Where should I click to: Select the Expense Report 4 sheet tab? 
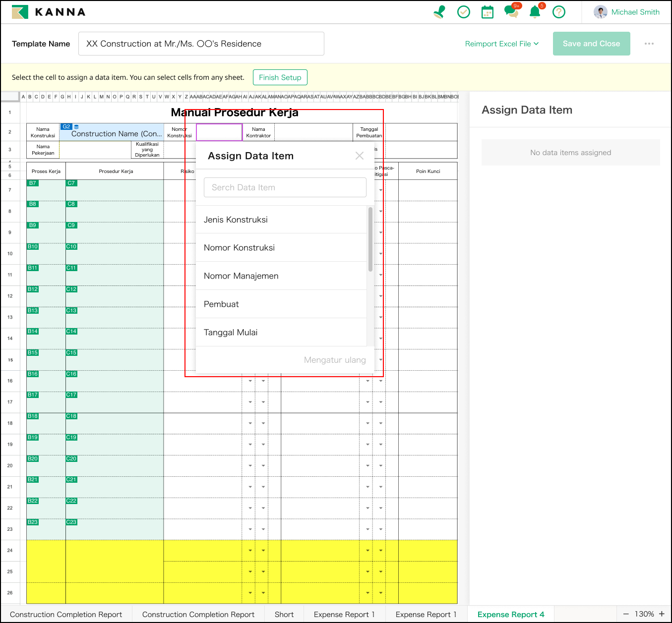click(511, 615)
